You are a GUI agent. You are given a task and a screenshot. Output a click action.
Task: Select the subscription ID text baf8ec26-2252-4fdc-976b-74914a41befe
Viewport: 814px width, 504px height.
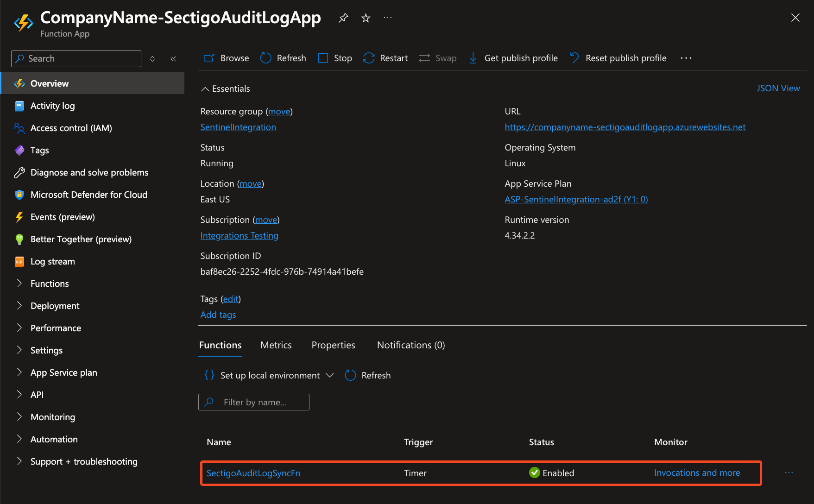pos(282,271)
